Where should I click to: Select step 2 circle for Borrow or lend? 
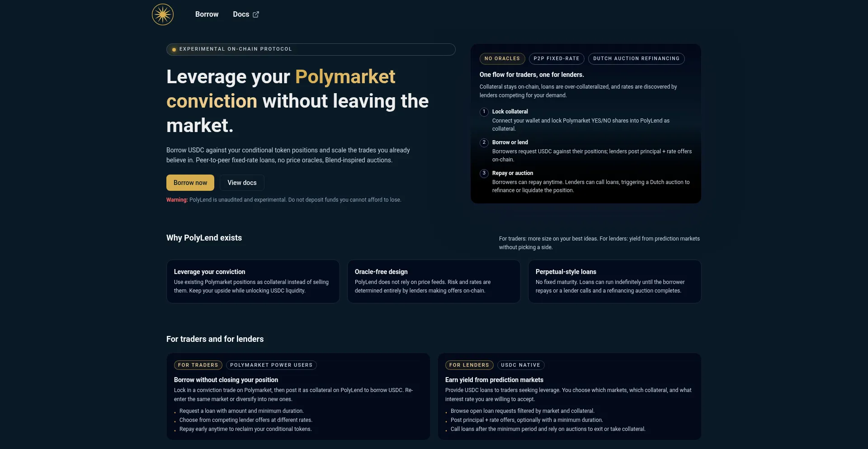pos(484,142)
